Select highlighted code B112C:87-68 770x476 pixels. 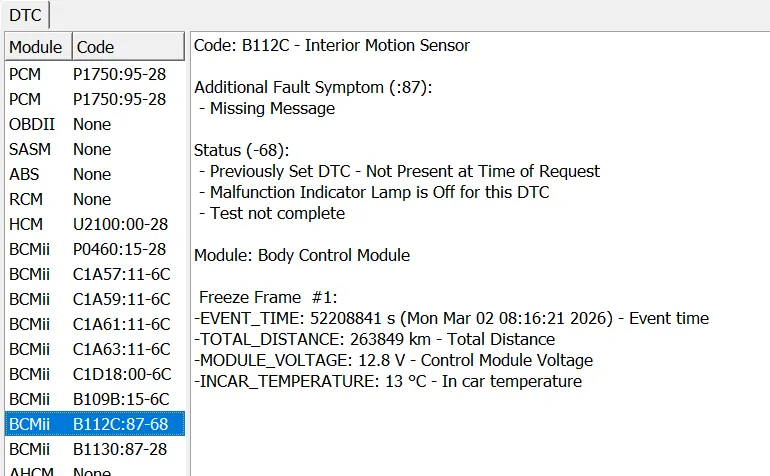(x=120, y=425)
